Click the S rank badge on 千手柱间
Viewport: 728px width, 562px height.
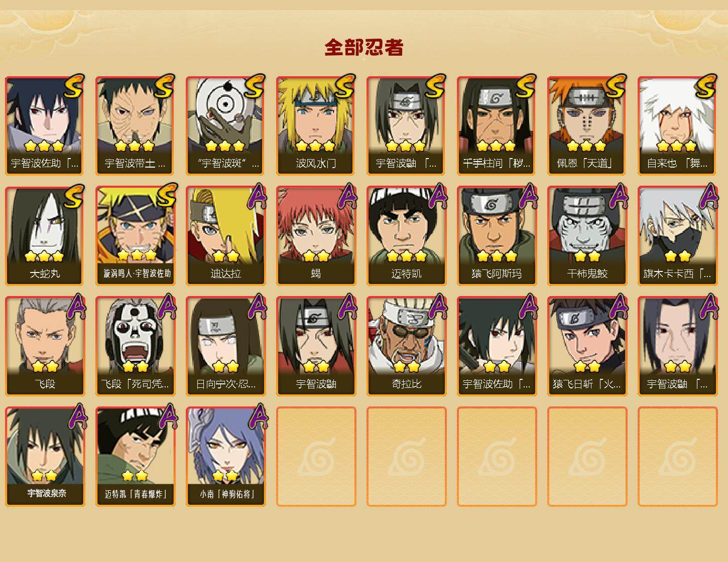(x=525, y=86)
